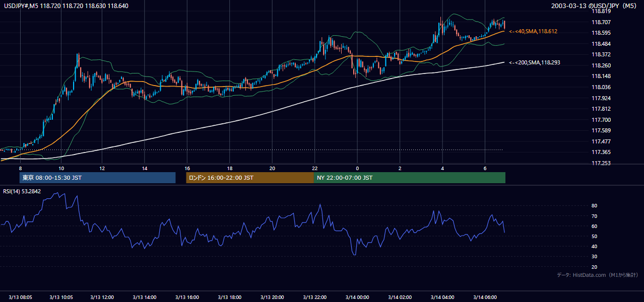Viewport: 644px width, 302px height.
Task: Click price axis value 117.812
Action: click(x=600, y=109)
